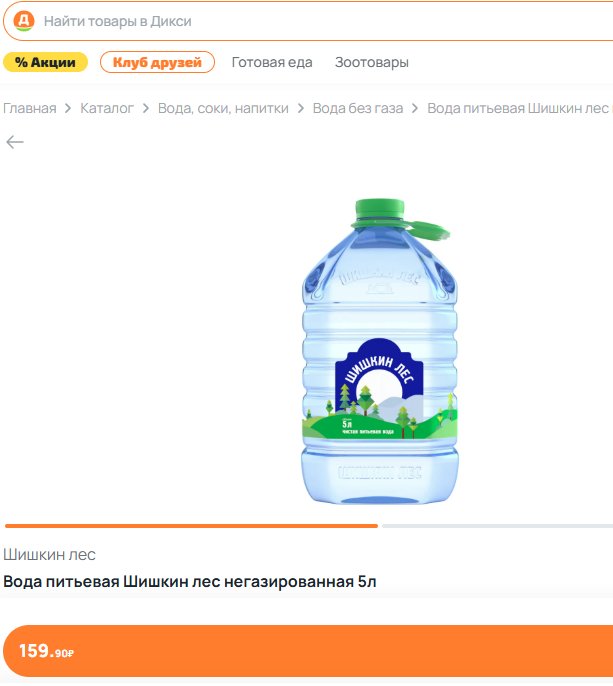Navigate to Главная breadcrumb link
The image size is (613, 686).
pos(30,108)
